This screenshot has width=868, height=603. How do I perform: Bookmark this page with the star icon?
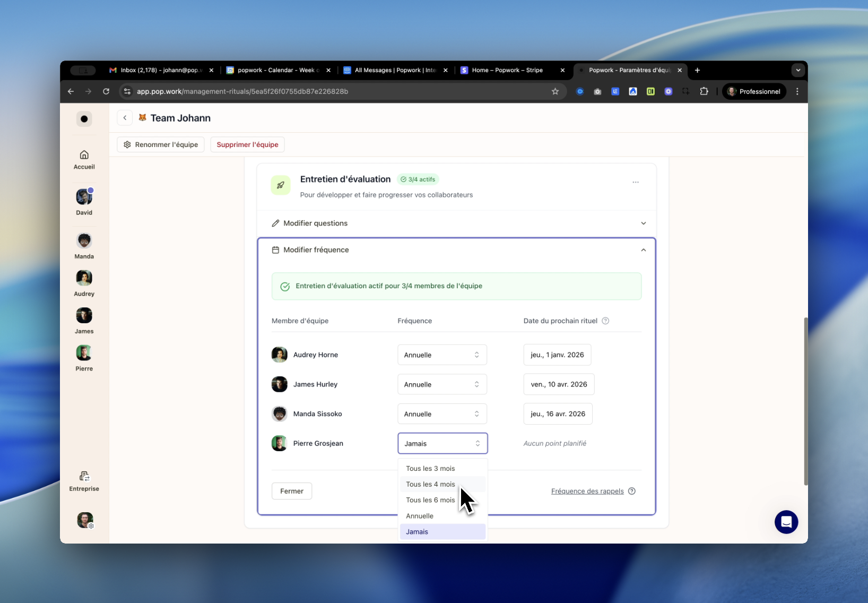(555, 91)
